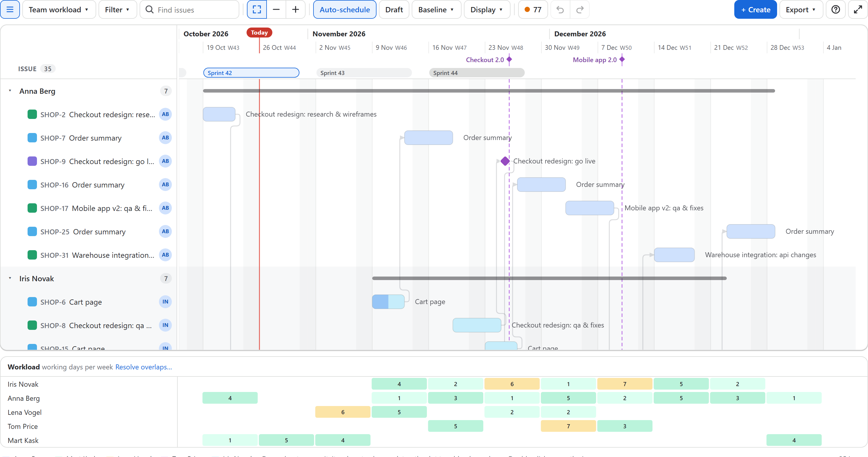
Task: Click the Checkout redesign go live diamond
Action: [x=505, y=161]
